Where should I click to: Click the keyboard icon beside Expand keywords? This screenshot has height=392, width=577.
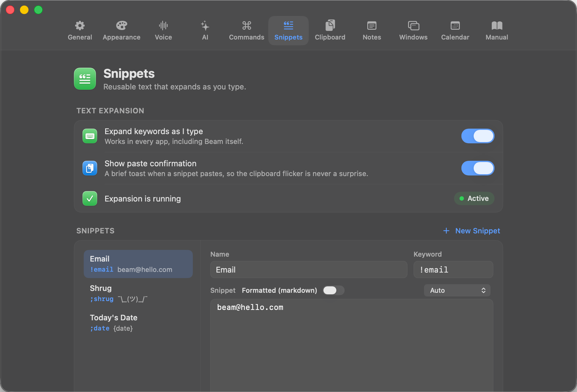90,136
